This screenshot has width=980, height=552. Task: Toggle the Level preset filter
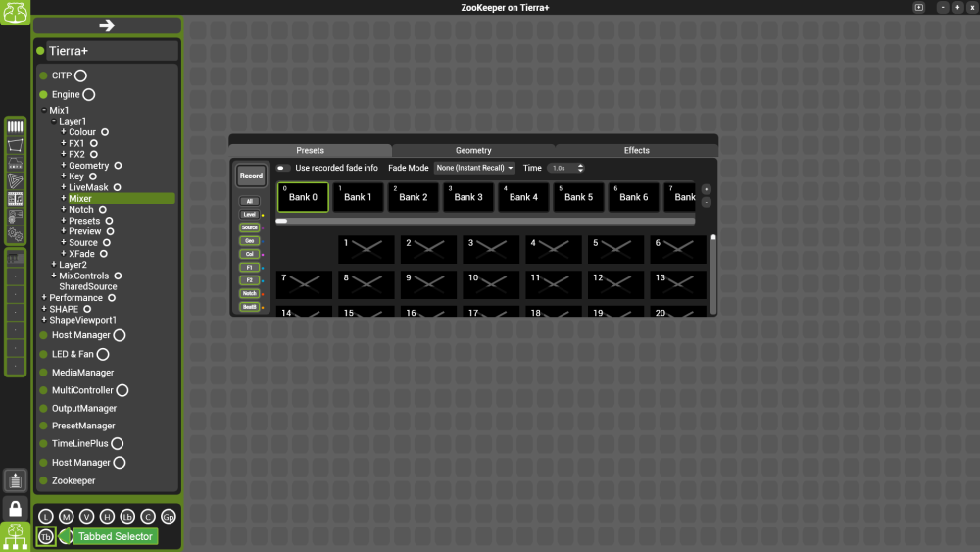pos(249,215)
